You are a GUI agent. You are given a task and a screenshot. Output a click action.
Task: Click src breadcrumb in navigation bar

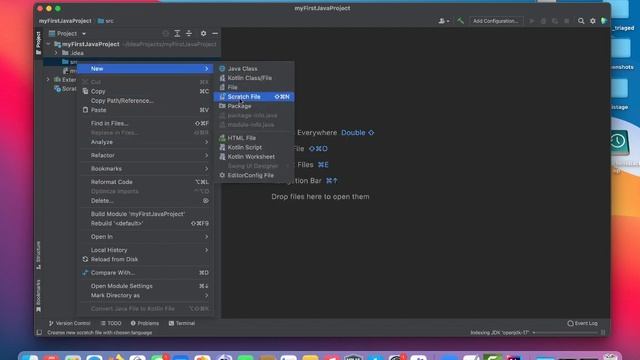106,21
